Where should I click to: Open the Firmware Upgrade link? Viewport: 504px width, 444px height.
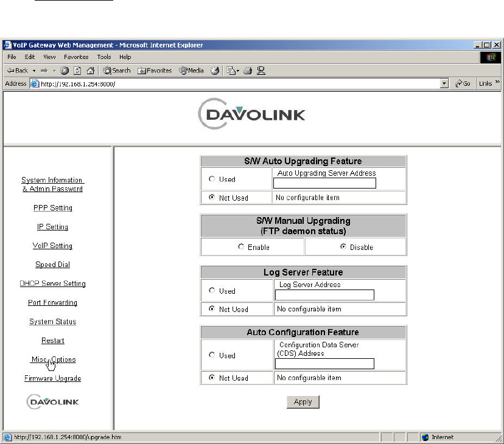click(x=53, y=378)
